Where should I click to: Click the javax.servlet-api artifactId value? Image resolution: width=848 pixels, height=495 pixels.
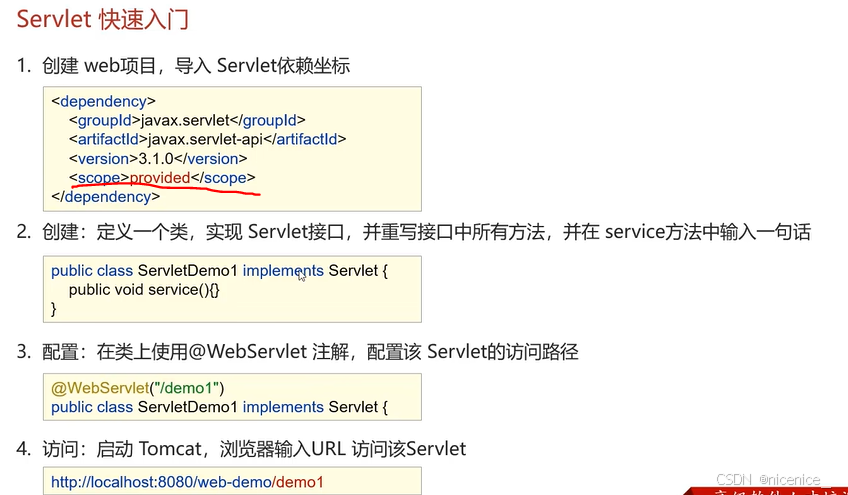click(205, 140)
